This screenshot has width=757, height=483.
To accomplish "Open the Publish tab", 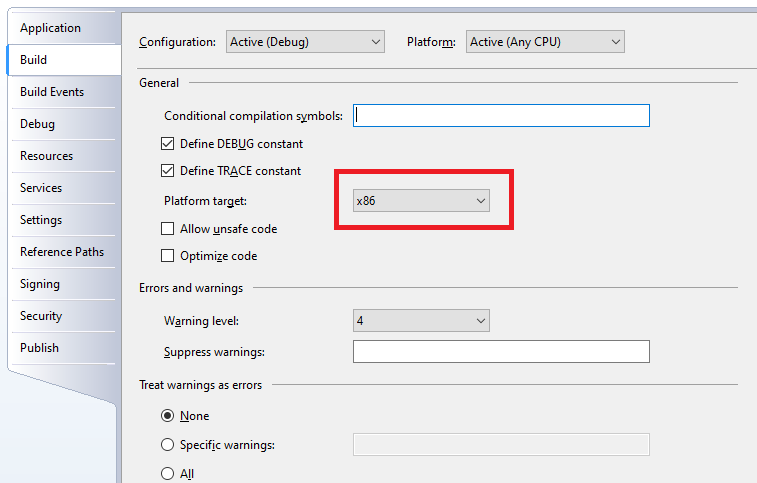I will coord(40,348).
